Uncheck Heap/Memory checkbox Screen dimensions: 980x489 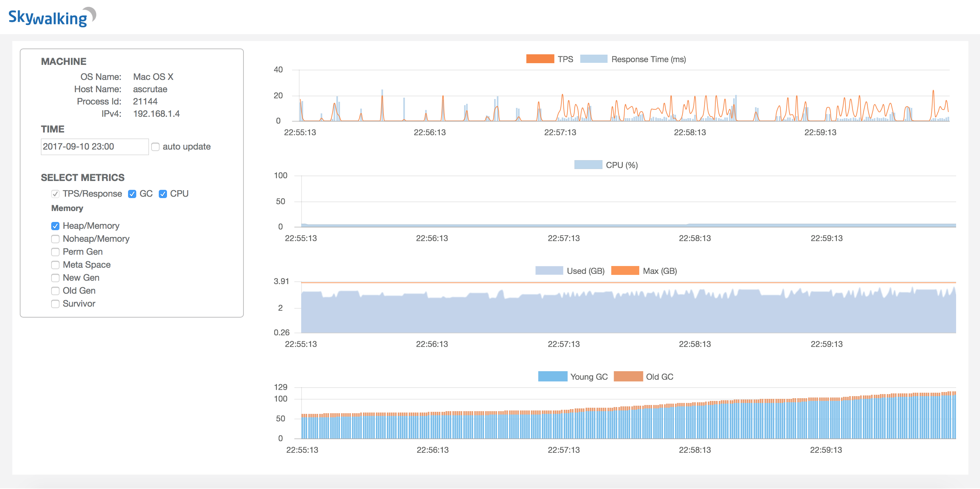[x=55, y=226]
